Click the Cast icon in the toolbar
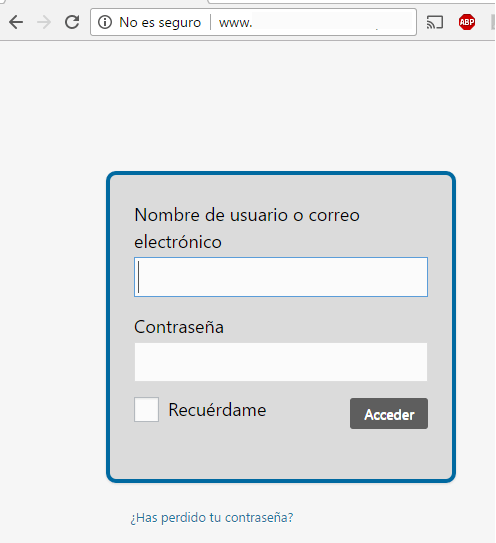The image size is (496, 543). point(435,23)
